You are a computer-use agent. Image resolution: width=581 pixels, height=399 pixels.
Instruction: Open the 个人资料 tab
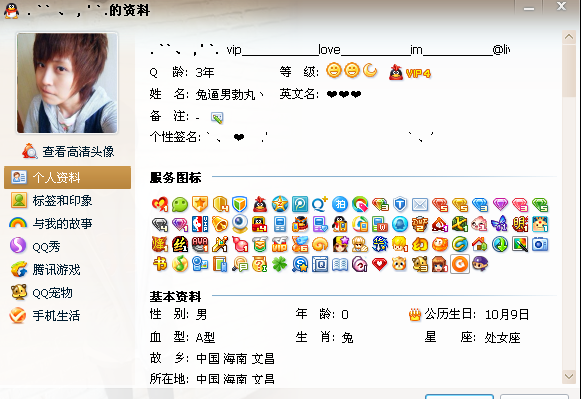coord(67,177)
